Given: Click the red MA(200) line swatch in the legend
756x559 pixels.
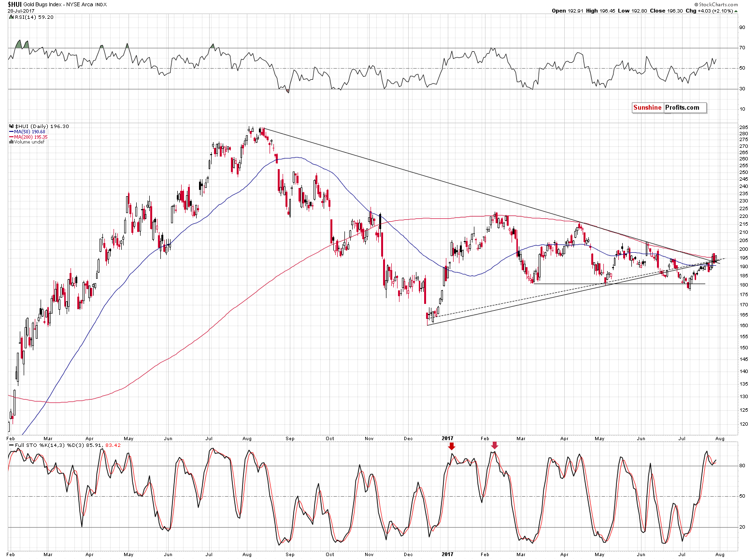Looking at the screenshot, I should click(11, 137).
